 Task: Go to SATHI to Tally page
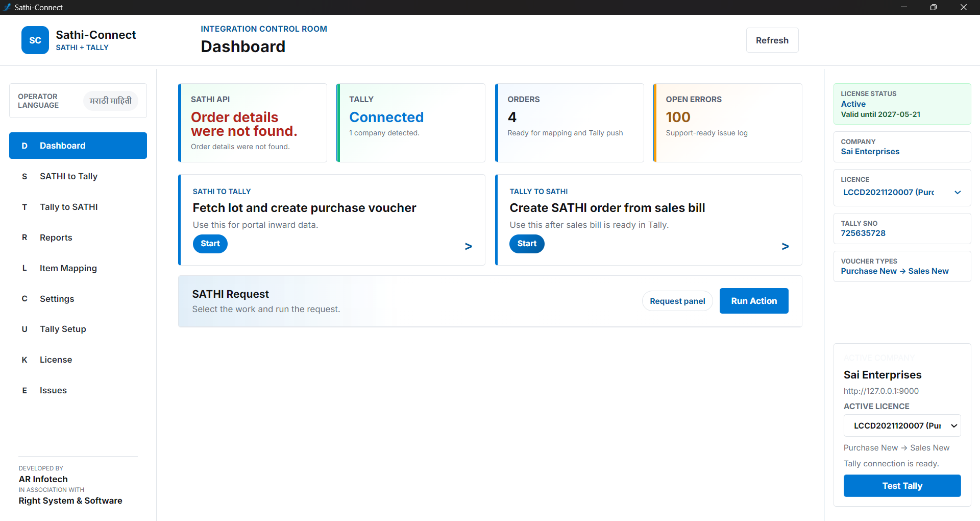pos(78,176)
